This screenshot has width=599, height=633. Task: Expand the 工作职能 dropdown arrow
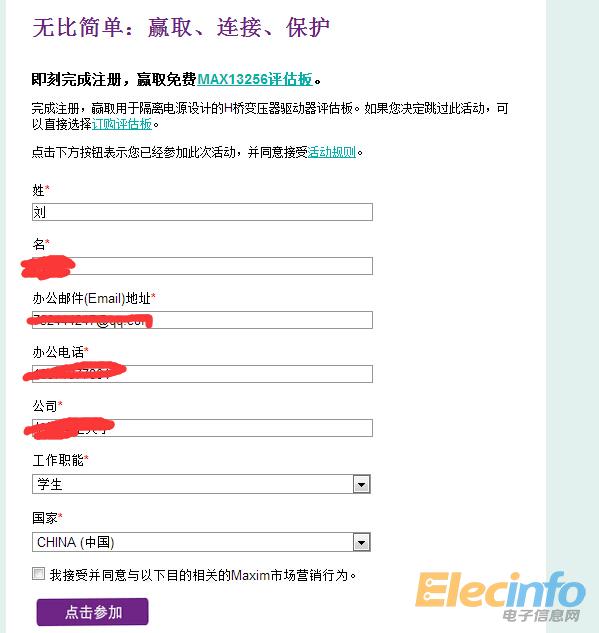pyautogui.click(x=361, y=484)
